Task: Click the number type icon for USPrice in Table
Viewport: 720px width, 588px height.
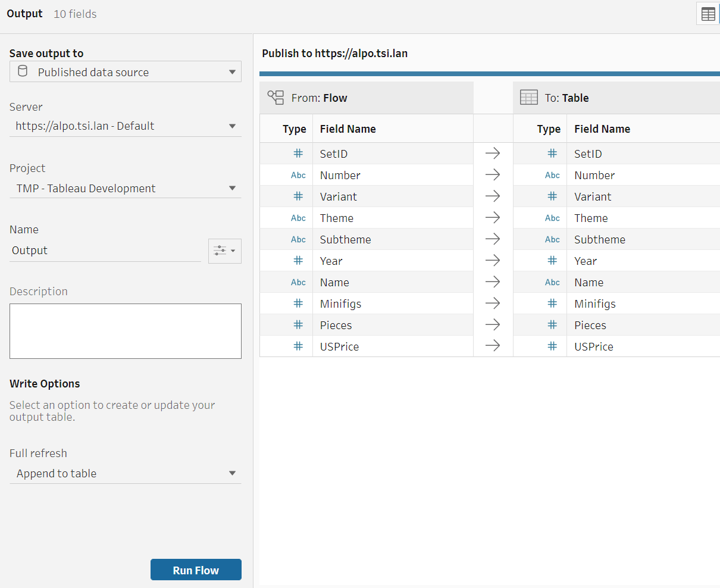Action: point(552,346)
